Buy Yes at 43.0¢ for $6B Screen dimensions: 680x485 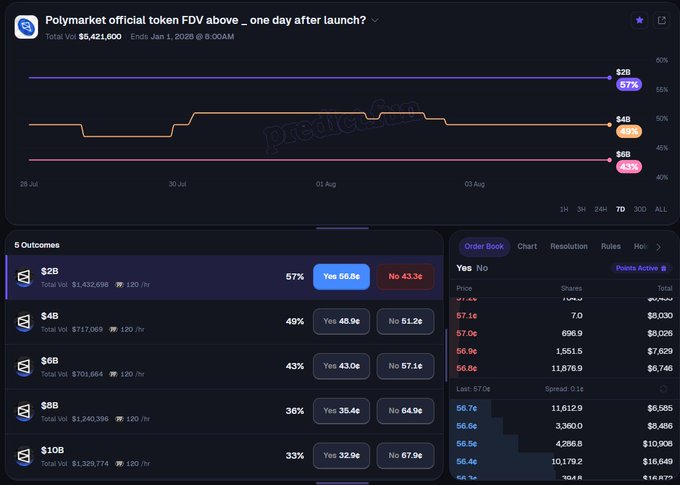coord(341,366)
